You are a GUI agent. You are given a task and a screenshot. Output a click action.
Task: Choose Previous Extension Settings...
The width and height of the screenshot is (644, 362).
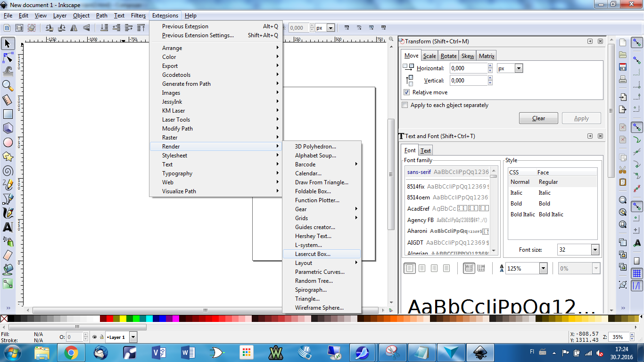(x=216, y=35)
